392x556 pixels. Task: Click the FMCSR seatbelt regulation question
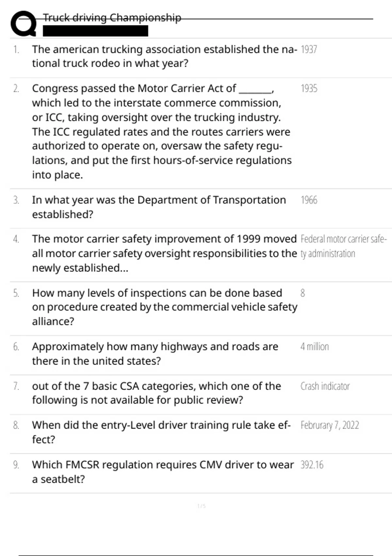163,472
